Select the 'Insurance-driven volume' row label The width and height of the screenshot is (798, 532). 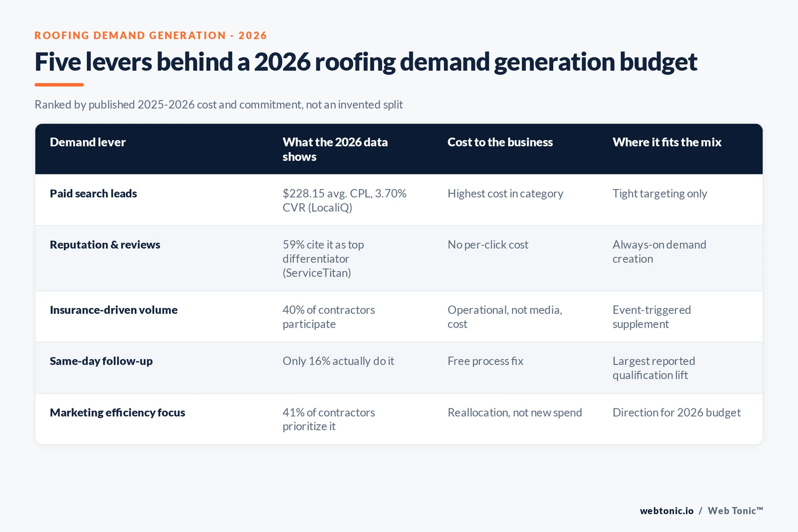114,310
